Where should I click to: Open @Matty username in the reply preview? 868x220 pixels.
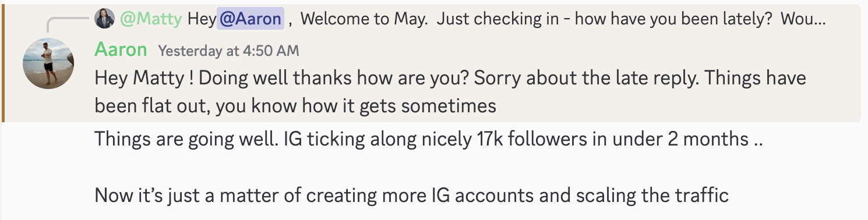point(151,19)
